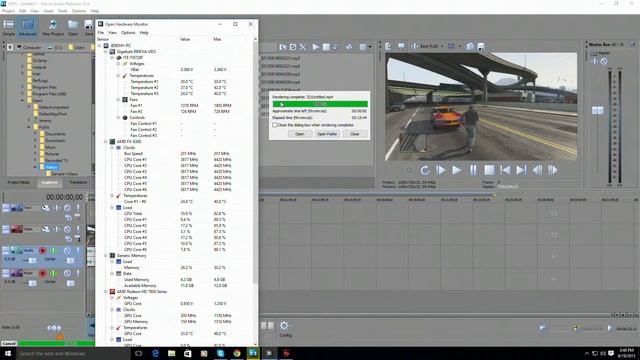Go to end with the preview transport
This screenshot has width=640, height=360.
pyautogui.click(x=521, y=170)
